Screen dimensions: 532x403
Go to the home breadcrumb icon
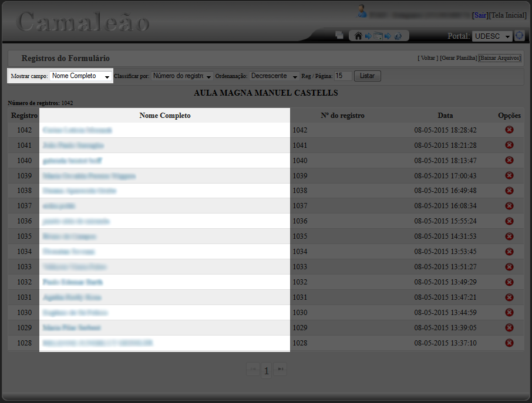coord(358,36)
